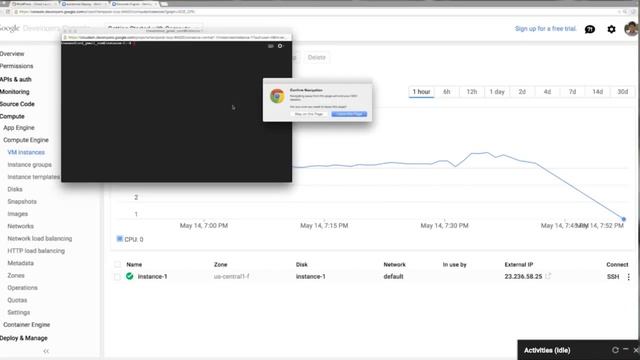Click the Delete button
Viewport: 640px width, 360px height.
click(316, 58)
